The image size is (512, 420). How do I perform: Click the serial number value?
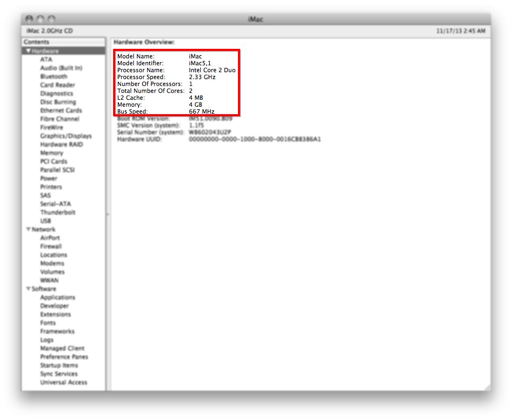(x=210, y=132)
